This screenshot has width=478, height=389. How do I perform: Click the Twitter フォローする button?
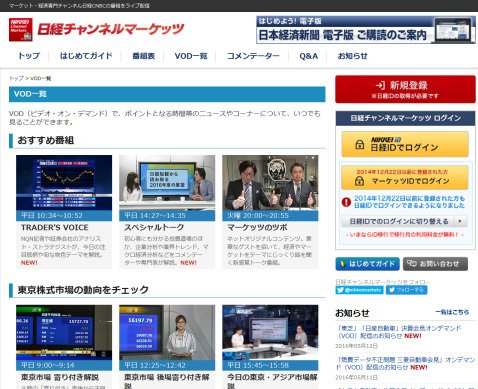[406, 290]
